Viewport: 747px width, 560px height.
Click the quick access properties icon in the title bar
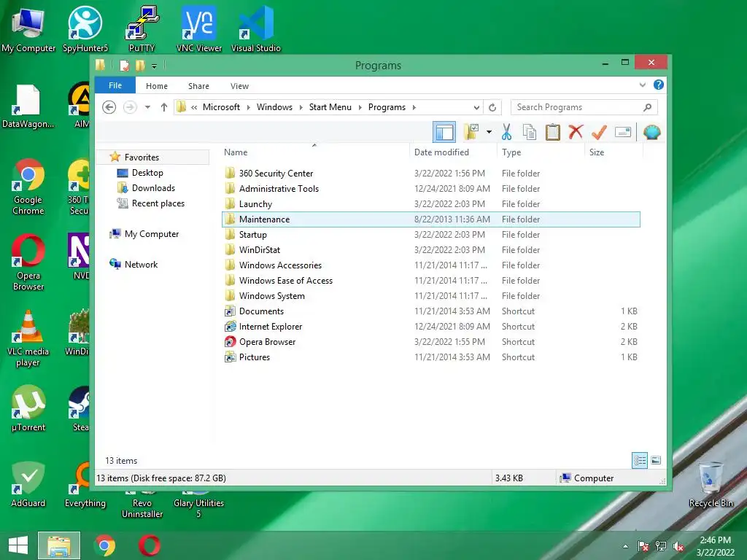(124, 65)
